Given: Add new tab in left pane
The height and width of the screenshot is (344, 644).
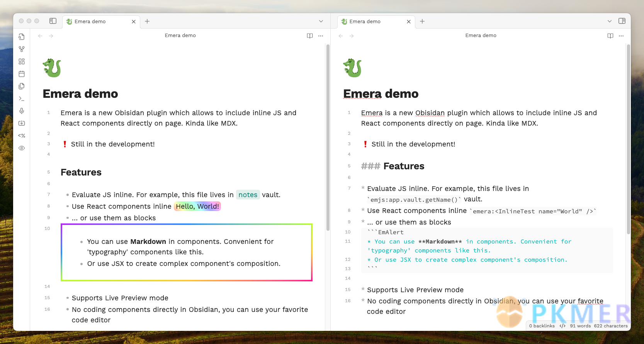Looking at the screenshot, I should (x=147, y=21).
